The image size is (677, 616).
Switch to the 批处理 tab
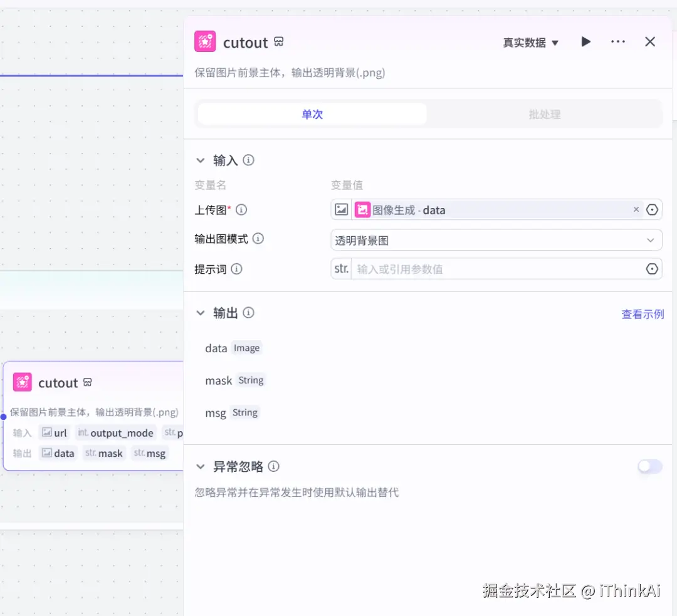tap(544, 114)
